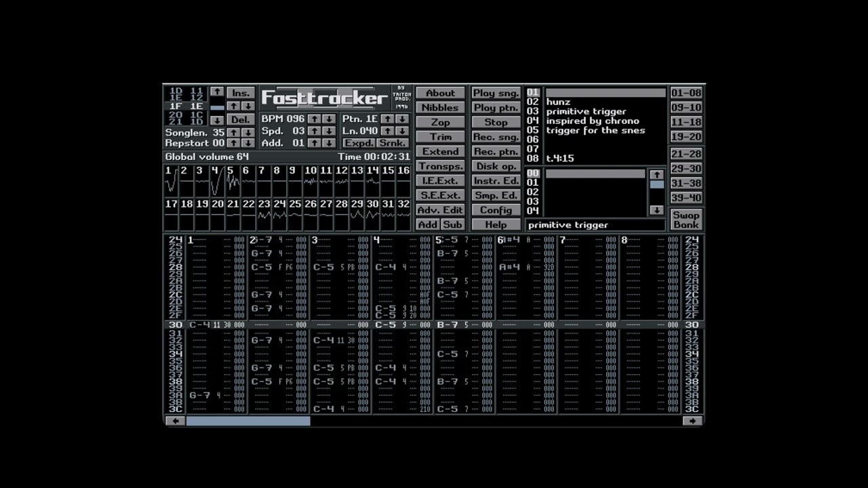Start playback with Play sng.
868x488 pixels.
496,93
